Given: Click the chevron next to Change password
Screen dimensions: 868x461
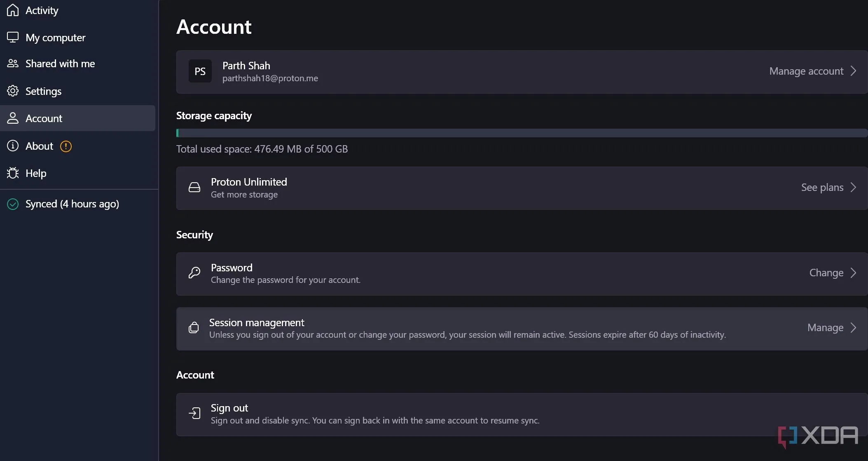Looking at the screenshot, I should click(854, 273).
